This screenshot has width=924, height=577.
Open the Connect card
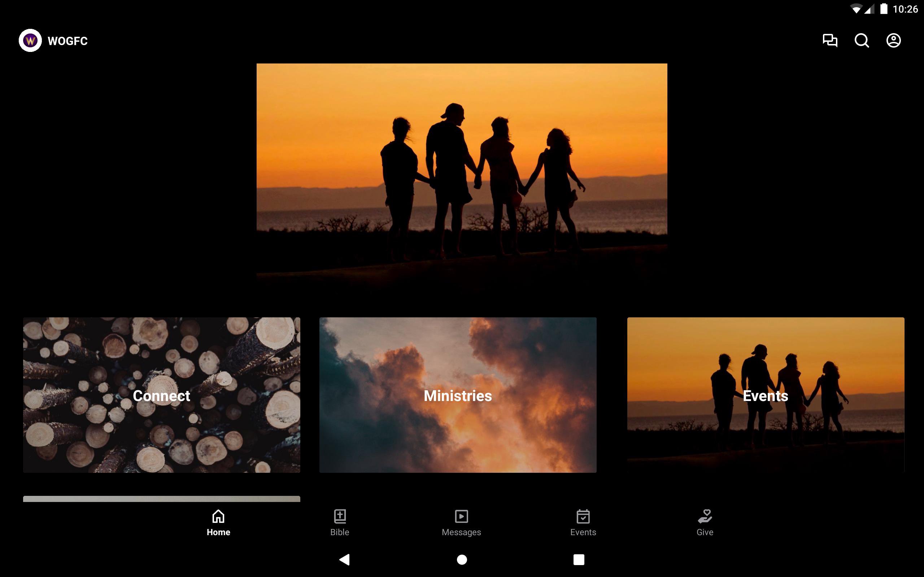[161, 395]
